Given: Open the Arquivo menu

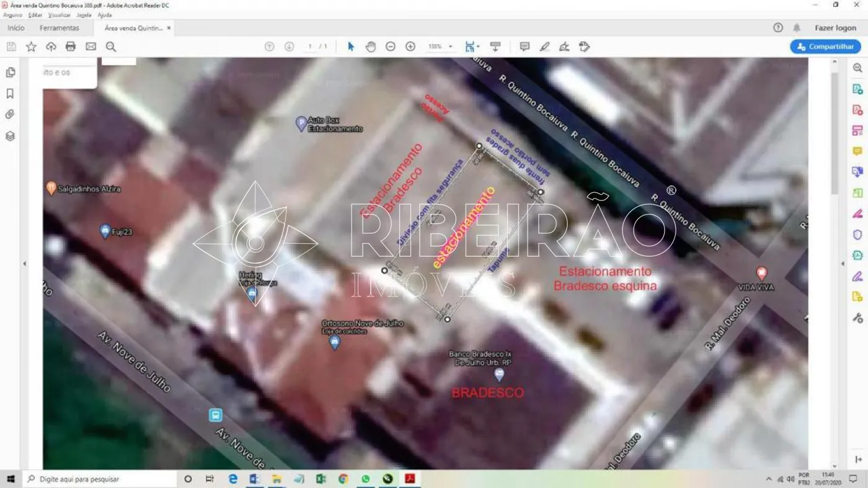Looking at the screenshot, I should (12, 15).
